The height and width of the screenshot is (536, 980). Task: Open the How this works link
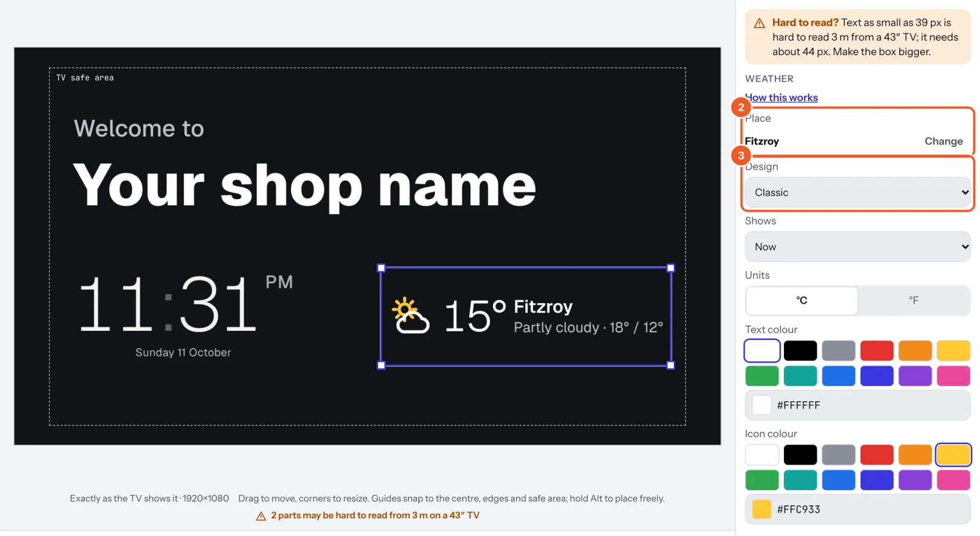point(782,97)
